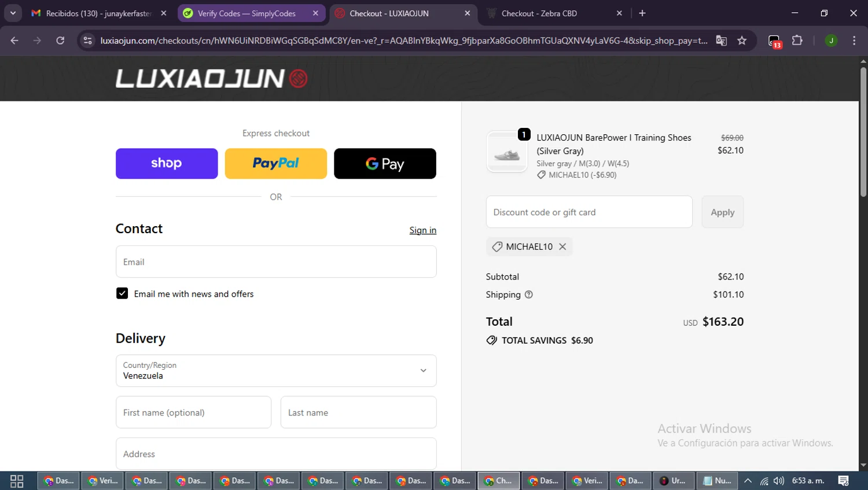Viewport: 868px width, 490px height.
Task: Click the scrollbar down arrow
Action: pyautogui.click(x=863, y=465)
